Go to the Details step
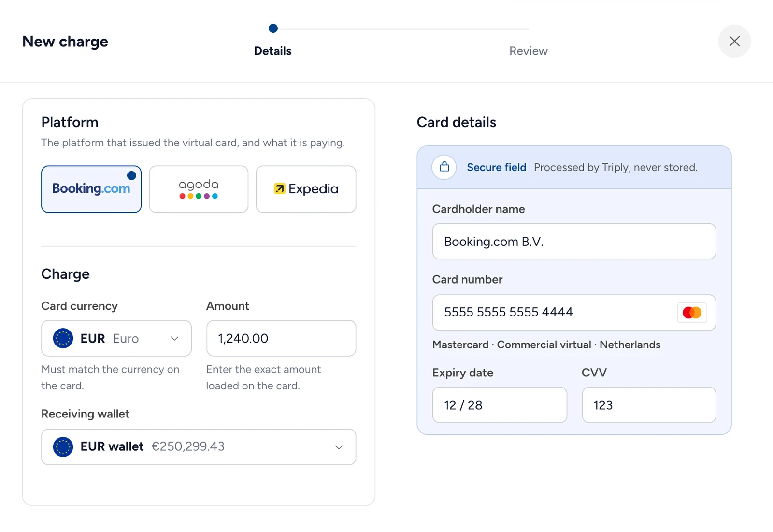The width and height of the screenshot is (773, 532). (x=273, y=51)
